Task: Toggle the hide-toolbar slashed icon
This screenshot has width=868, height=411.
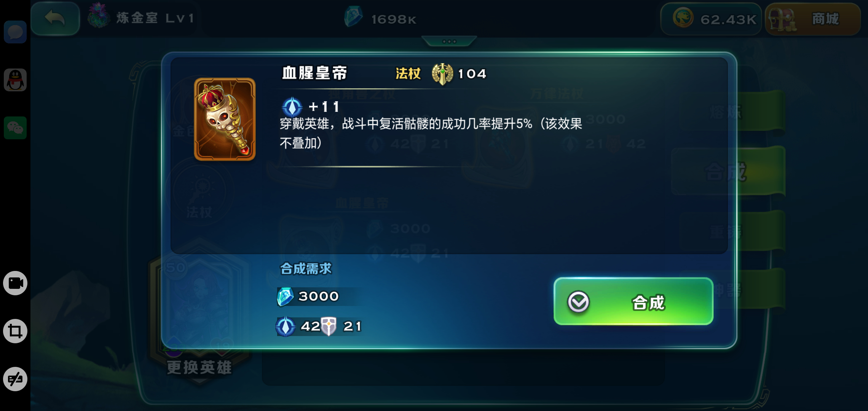Action: tap(15, 379)
